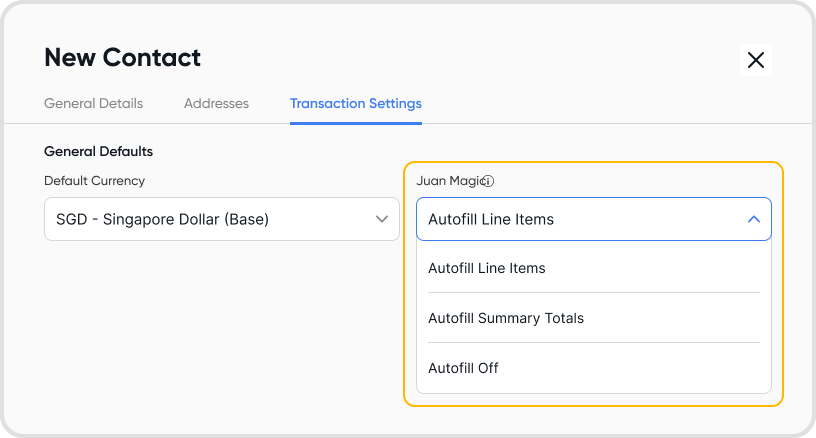This screenshot has height=438, width=816.
Task: Close the New Contact dialog
Action: pyautogui.click(x=756, y=60)
